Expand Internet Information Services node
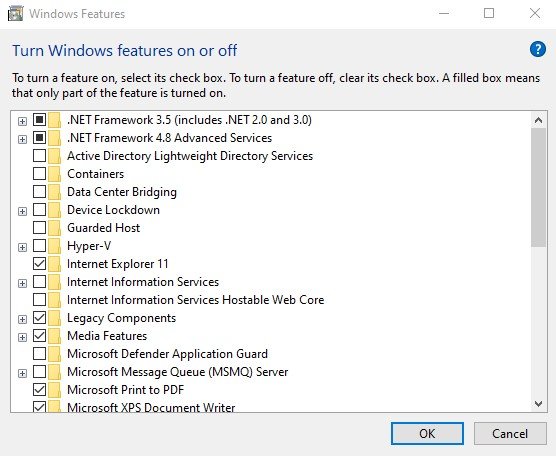Viewport: 556px width, 456px height. 22,283
